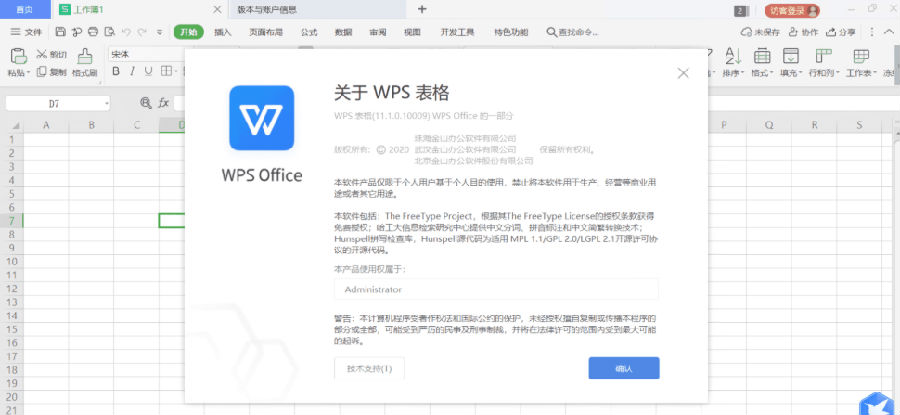Screen dimensions: 900x415
Task: Click the three-dot more options icon
Action: (x=872, y=32)
